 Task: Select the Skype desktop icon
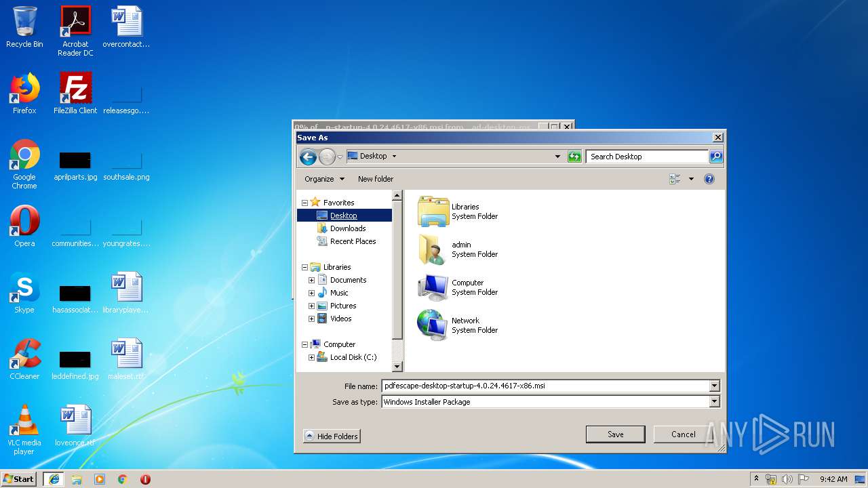[x=24, y=293]
